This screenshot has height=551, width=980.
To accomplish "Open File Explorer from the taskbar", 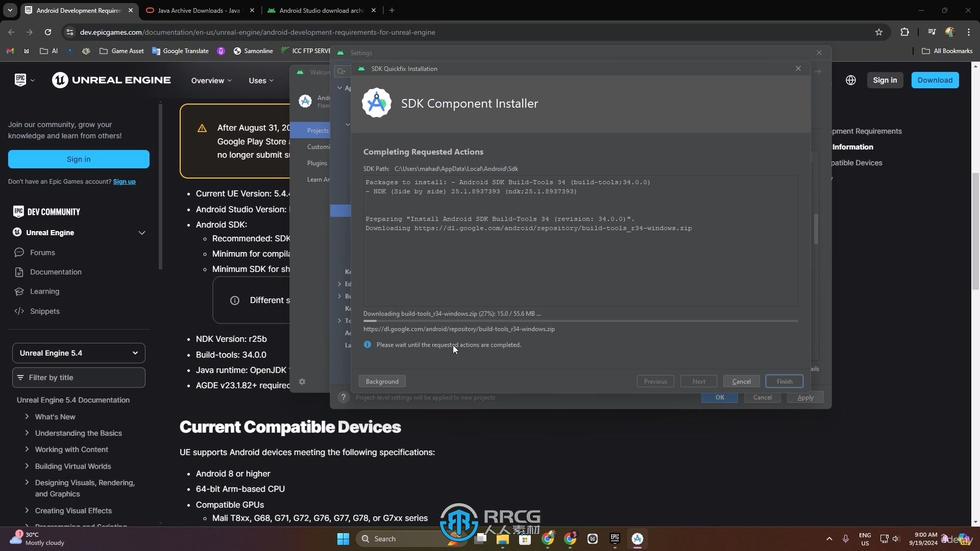I will click(503, 539).
